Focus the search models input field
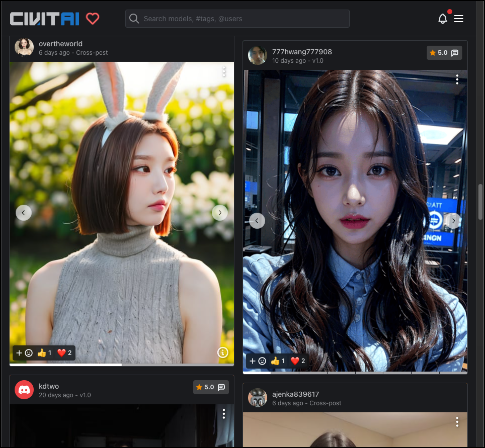Image resolution: width=485 pixels, height=448 pixels. tap(237, 19)
